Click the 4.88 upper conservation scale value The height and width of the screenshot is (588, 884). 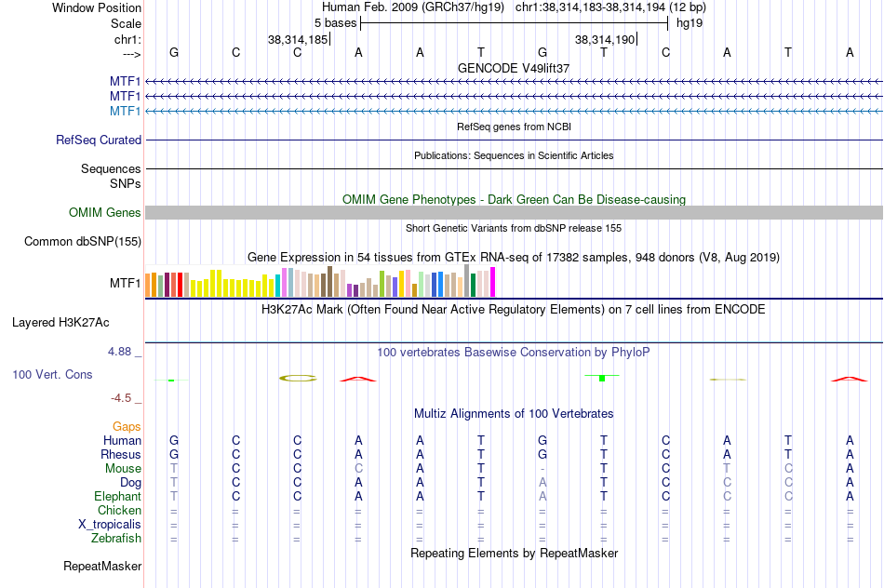tap(119, 352)
